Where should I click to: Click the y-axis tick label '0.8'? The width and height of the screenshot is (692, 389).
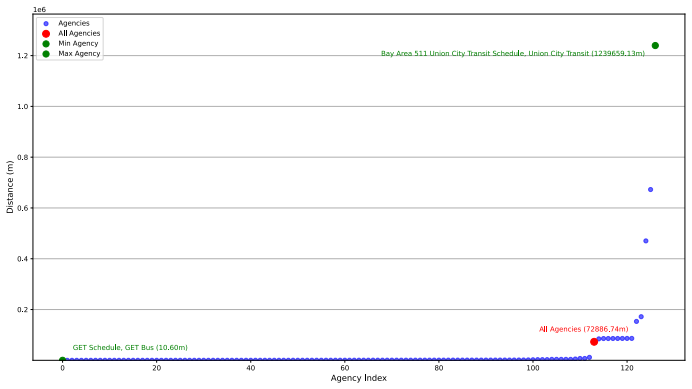pos(23,157)
